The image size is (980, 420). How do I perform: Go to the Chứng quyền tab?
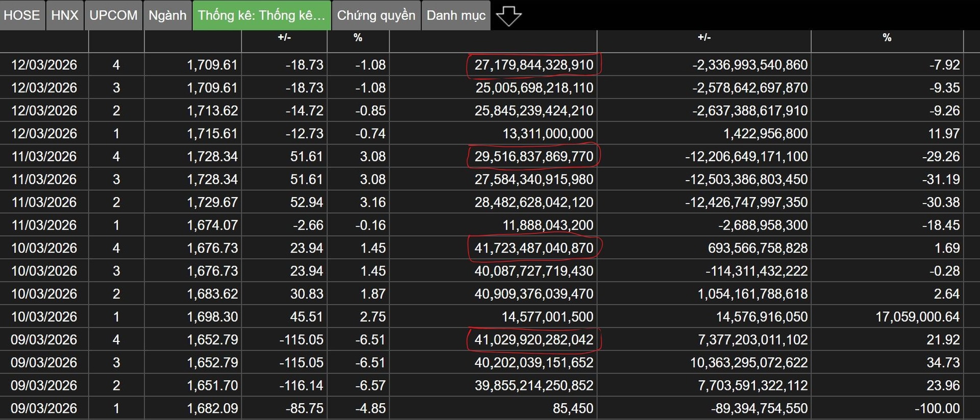pyautogui.click(x=376, y=15)
